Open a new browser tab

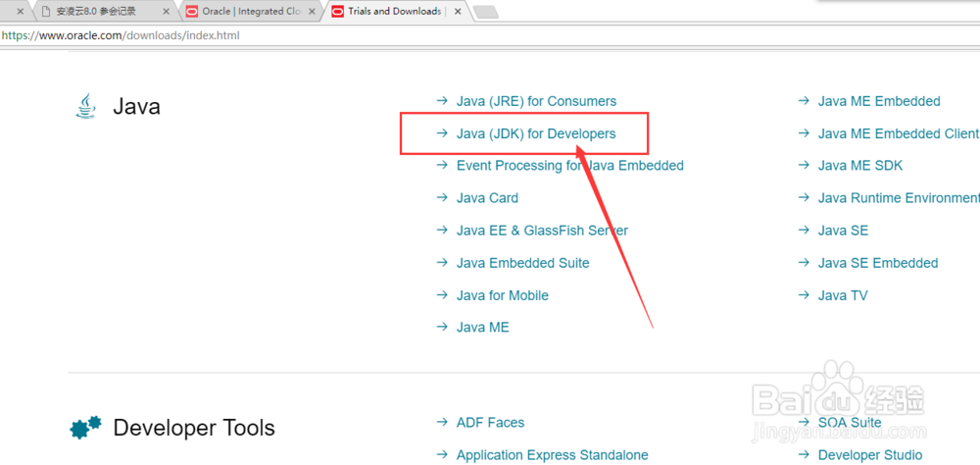tap(486, 11)
